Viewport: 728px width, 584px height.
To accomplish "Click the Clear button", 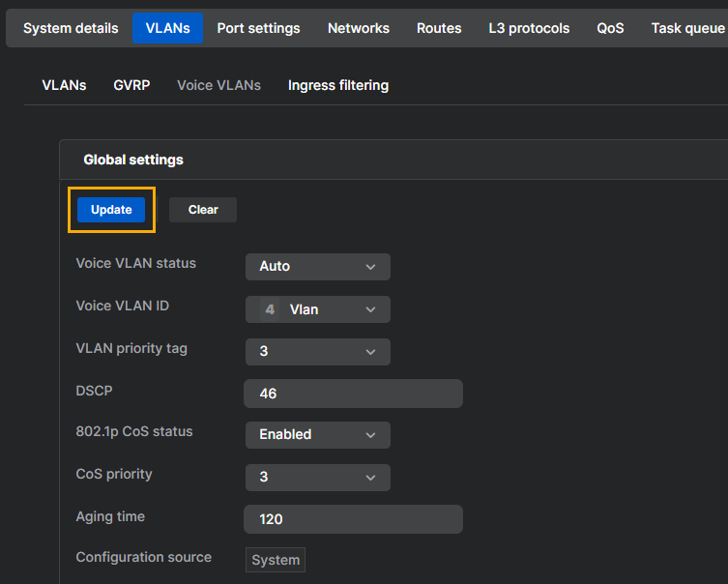I will (203, 210).
